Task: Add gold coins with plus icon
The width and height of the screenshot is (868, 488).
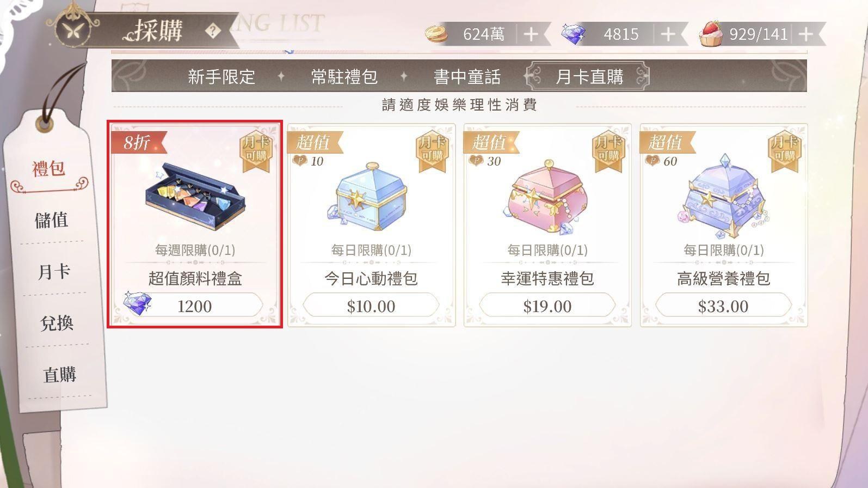Action: click(x=531, y=34)
